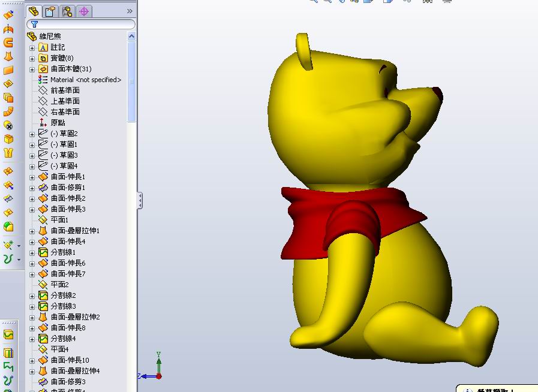This screenshot has width=538, height=392.
Task: Expand the 曲面本體(31) surface bodies folder
Action: click(31, 69)
